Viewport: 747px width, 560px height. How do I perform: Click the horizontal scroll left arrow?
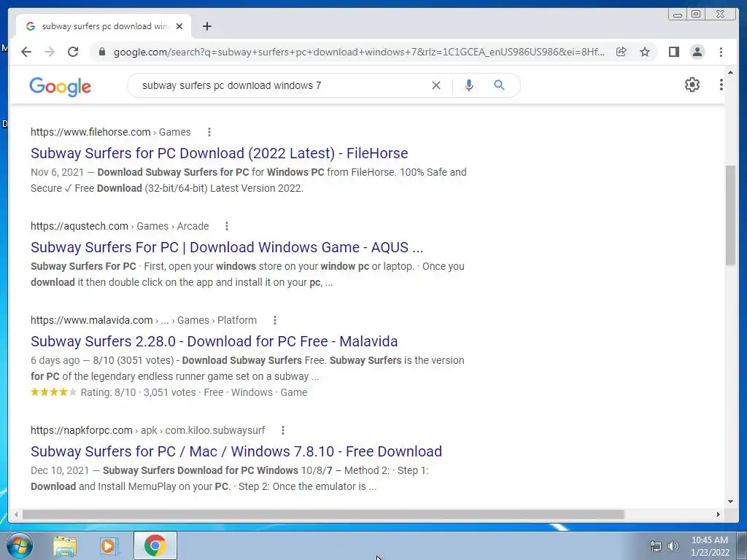[16, 514]
